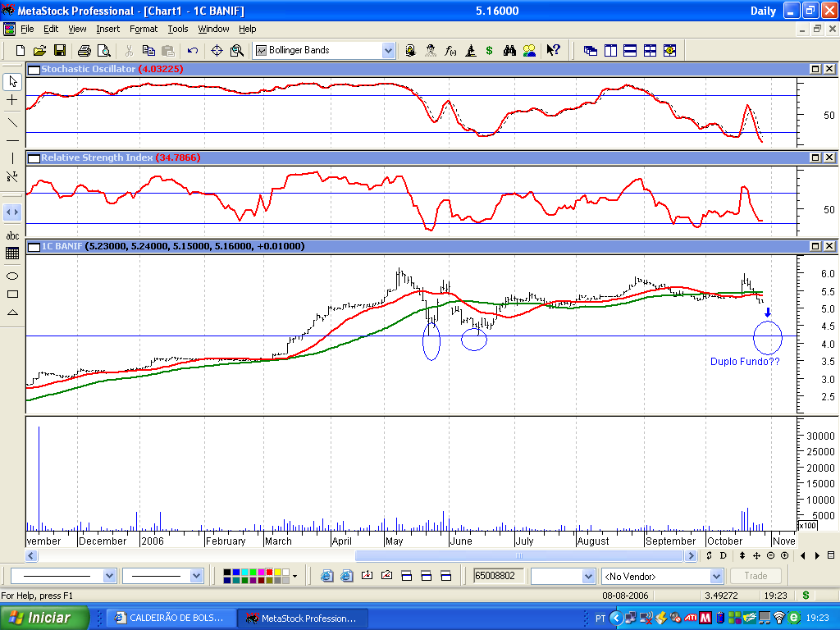Click the Duplo Fundo?? chart annotation text
840x630 pixels.
745,362
